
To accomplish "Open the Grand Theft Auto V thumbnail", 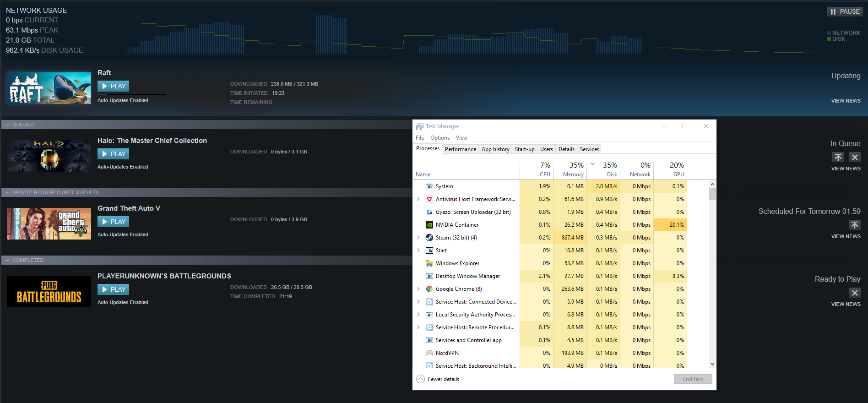I will coord(49,223).
